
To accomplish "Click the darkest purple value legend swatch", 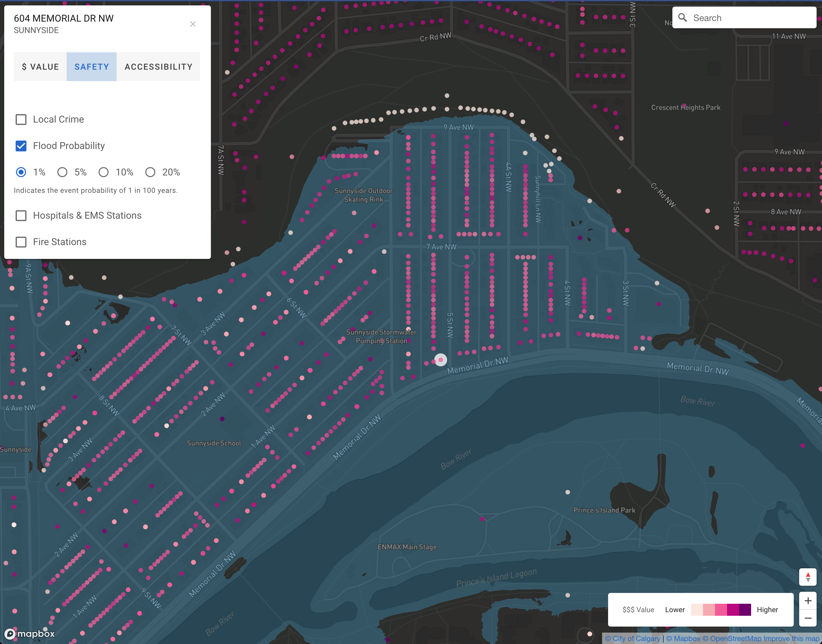I will pos(745,610).
